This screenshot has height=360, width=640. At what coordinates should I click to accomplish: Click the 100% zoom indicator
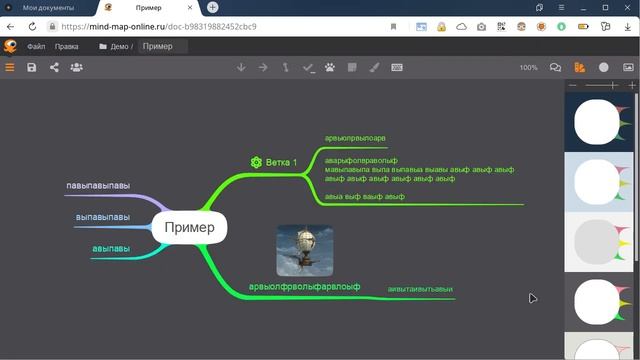(529, 68)
